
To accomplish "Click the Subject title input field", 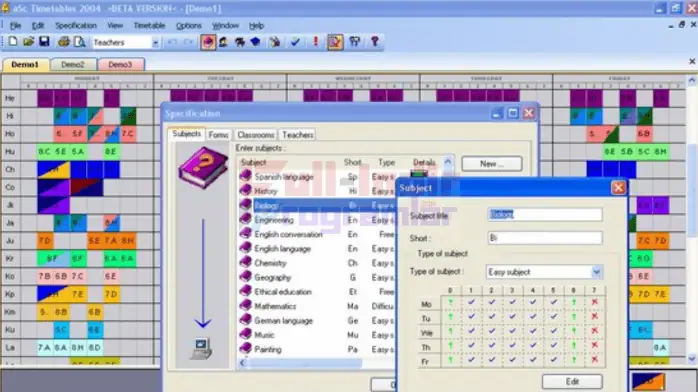I will (x=545, y=214).
